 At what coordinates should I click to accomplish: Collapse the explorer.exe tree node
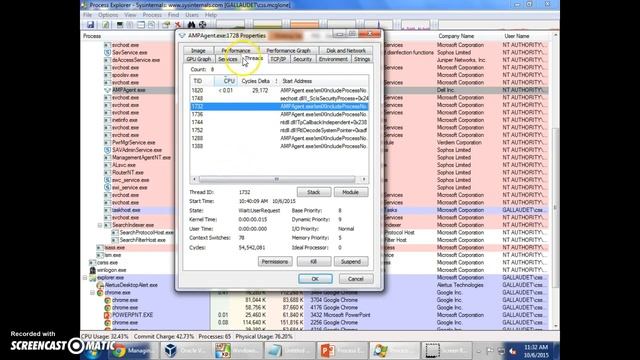click(85, 278)
